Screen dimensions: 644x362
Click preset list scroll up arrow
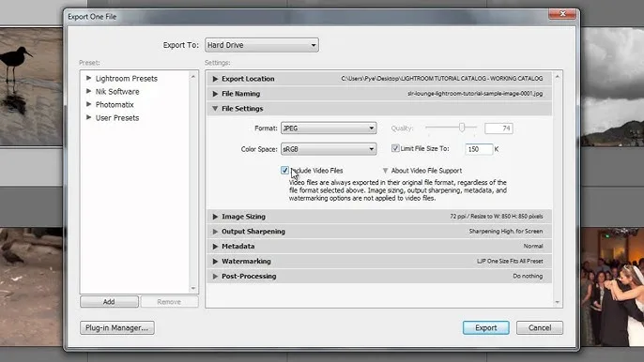pyautogui.click(x=193, y=77)
